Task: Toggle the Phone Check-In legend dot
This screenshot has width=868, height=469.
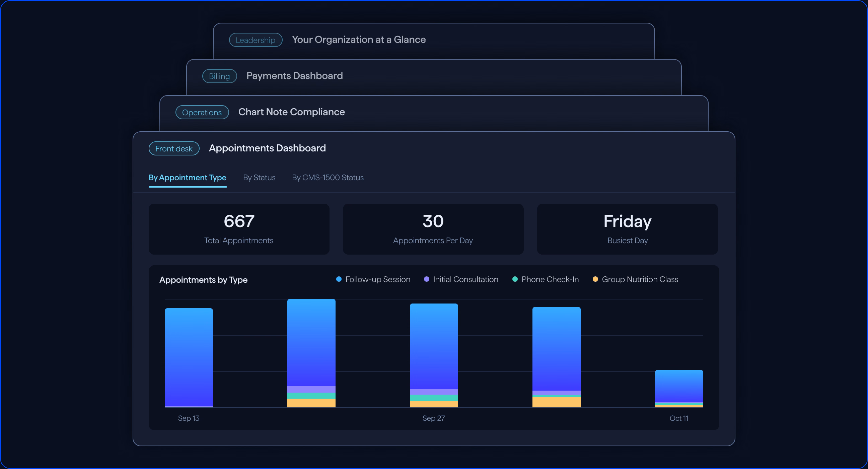Action: pyautogui.click(x=514, y=279)
